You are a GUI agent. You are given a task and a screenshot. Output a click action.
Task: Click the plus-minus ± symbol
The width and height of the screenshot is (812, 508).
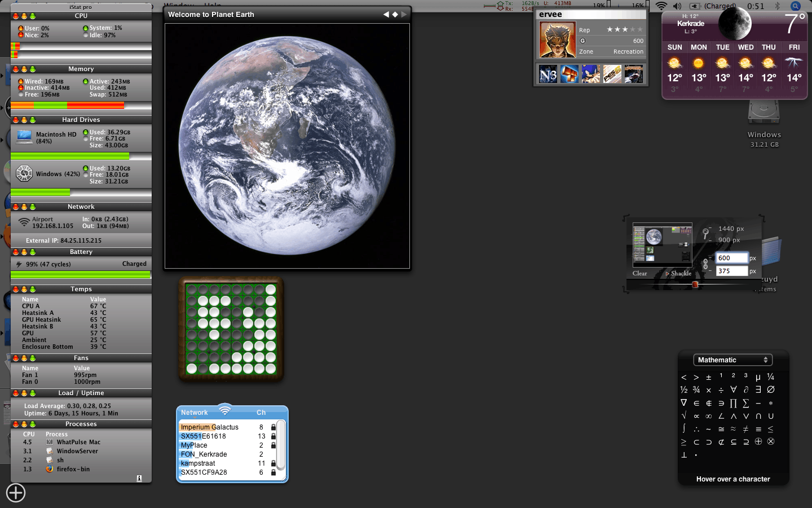708,377
